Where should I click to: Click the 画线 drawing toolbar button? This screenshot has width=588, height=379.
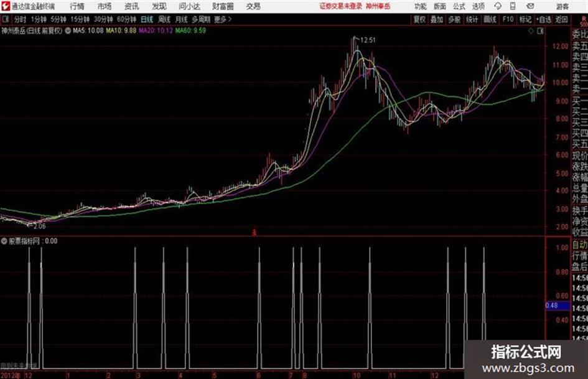[x=490, y=19]
